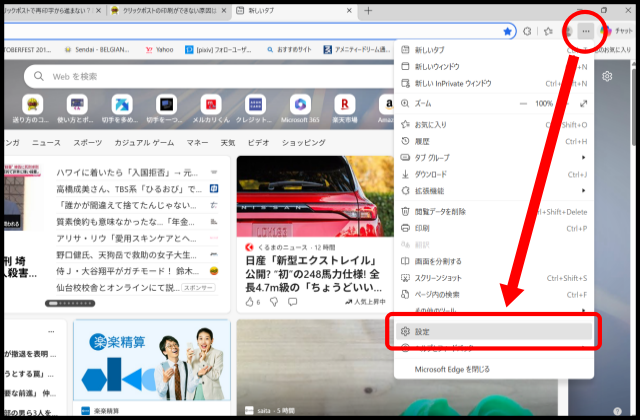The image size is (640, 420).
Task: Open the おすすめサイト bookmark
Action: (289, 50)
